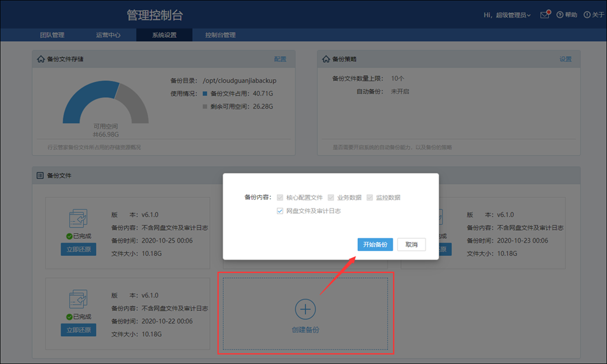Click the green 已完成 check for 2020-10-22
The height and width of the screenshot is (364, 607).
70,317
